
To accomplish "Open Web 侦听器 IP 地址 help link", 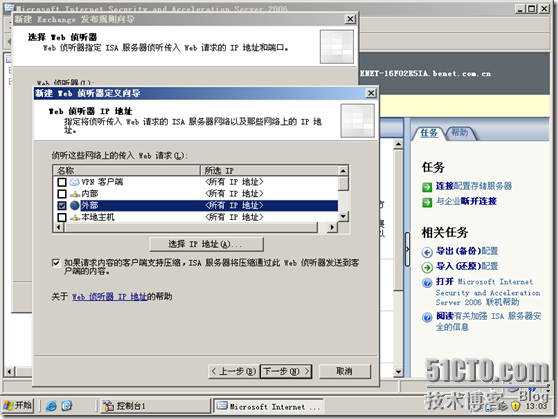I will [x=109, y=297].
